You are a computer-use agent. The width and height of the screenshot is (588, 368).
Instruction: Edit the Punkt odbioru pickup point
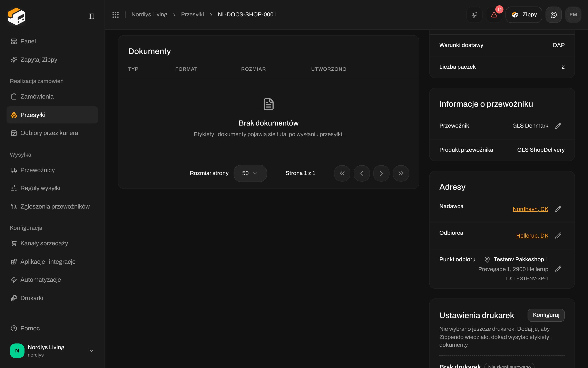[558, 269]
